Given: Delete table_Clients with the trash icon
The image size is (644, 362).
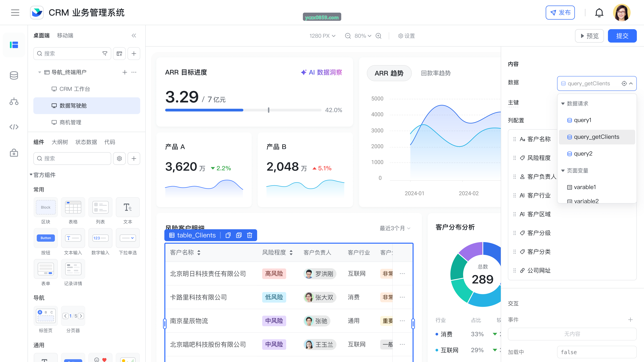Looking at the screenshot, I should pyautogui.click(x=250, y=235).
